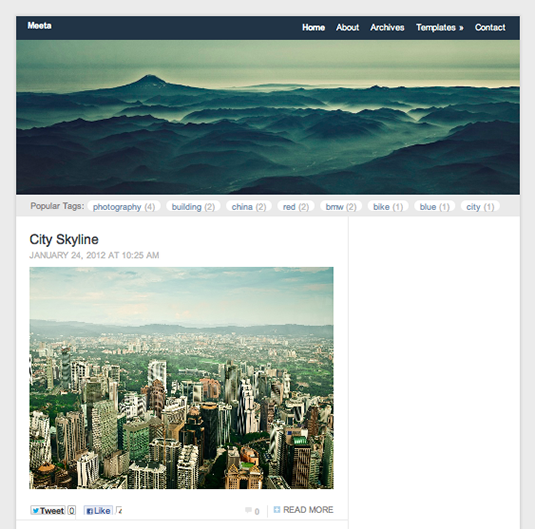Image resolution: width=535 pixels, height=529 pixels.
Task: Select the building tag
Action: pyautogui.click(x=193, y=207)
